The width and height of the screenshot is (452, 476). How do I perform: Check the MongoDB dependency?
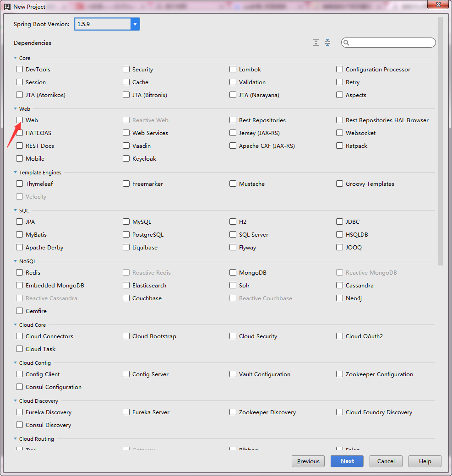[x=233, y=272]
